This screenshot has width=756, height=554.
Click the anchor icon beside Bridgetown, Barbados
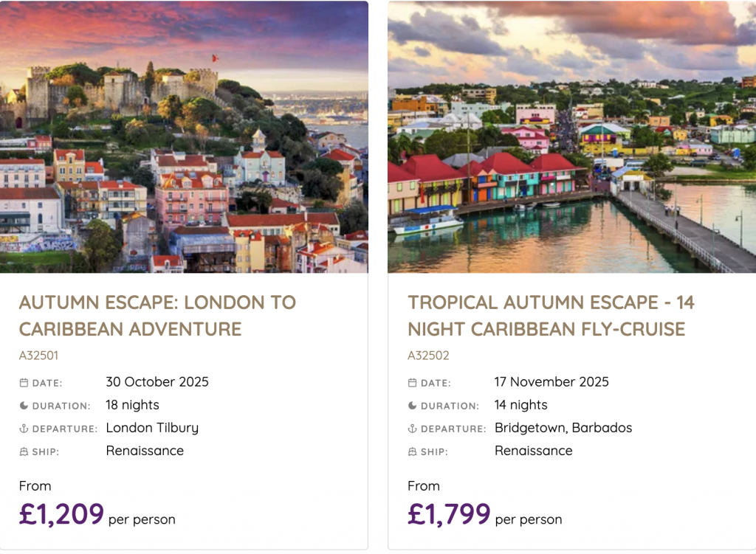412,429
